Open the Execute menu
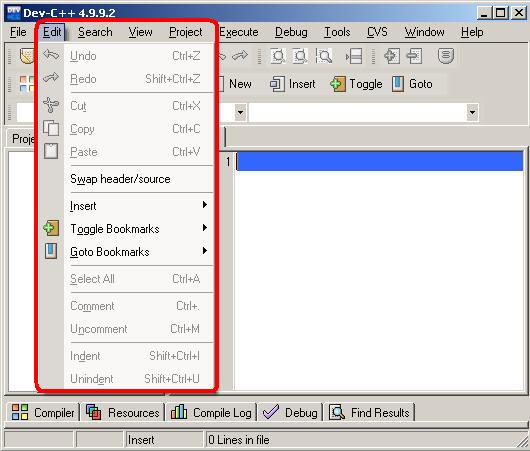530x451 pixels. click(x=239, y=32)
